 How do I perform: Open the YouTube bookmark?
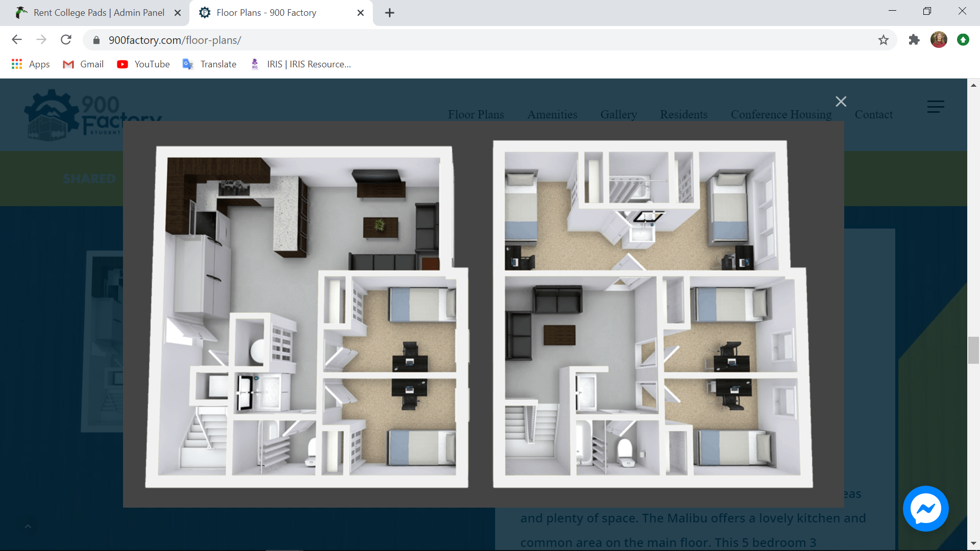coord(143,64)
